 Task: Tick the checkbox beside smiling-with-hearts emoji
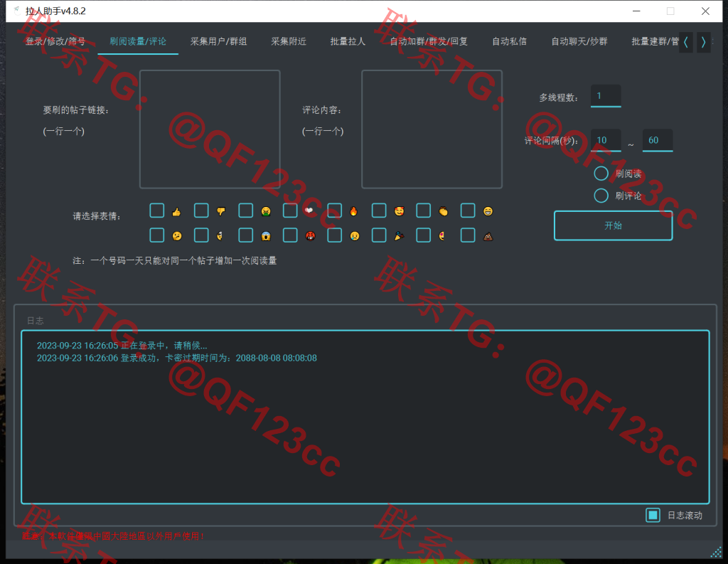point(379,211)
